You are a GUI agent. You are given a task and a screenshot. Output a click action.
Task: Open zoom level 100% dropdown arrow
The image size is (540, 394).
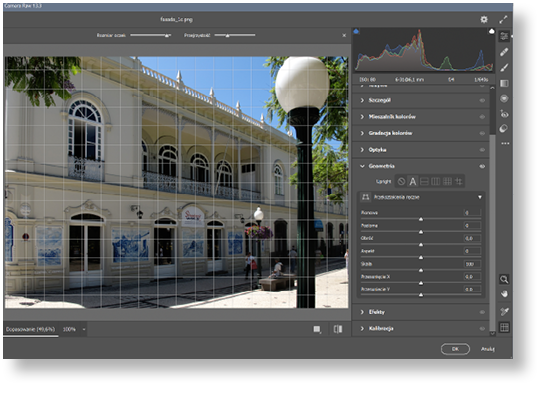click(x=84, y=330)
